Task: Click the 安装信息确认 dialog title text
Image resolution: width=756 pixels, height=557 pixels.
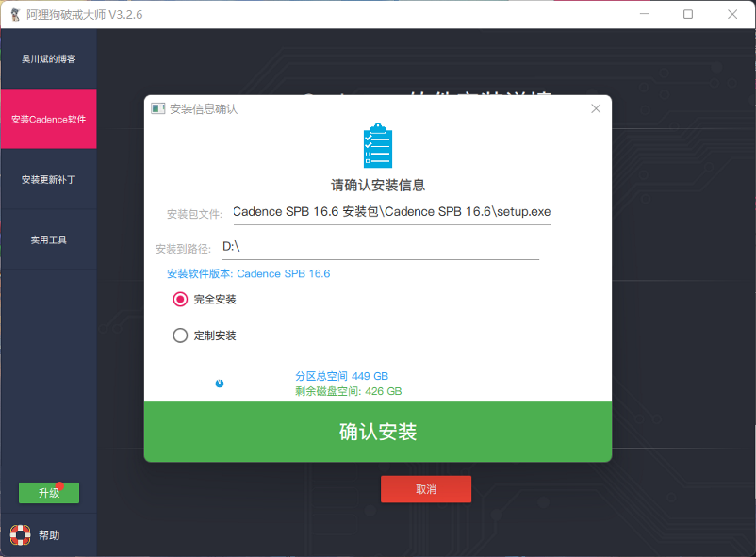Action: 204,109
